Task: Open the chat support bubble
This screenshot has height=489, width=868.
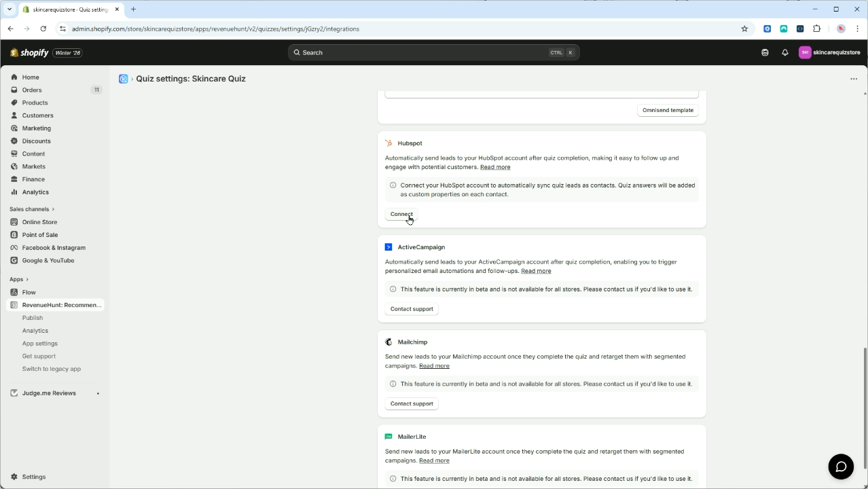Action: click(840, 467)
